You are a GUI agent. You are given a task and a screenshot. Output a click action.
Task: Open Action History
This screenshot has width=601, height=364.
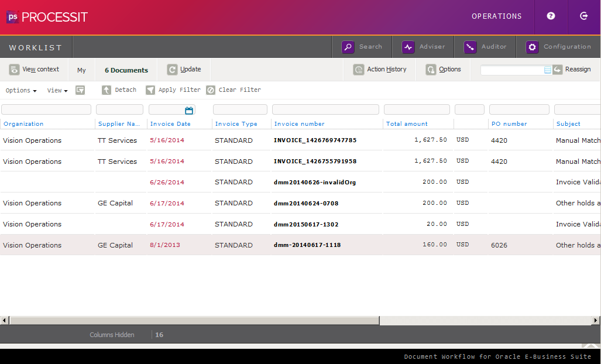pyautogui.click(x=379, y=70)
